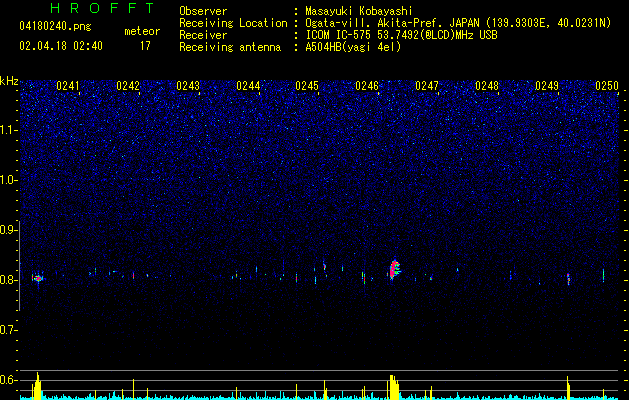The height and width of the screenshot is (400, 629).
Task: Click the 0.8 kHz frequency label
Action: coord(8,280)
